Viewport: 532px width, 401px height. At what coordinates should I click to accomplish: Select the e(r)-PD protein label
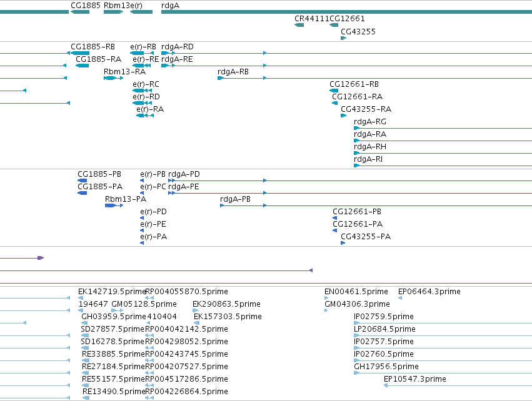(153, 212)
